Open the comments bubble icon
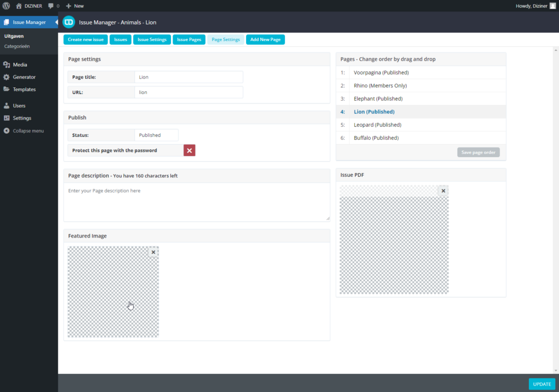 tap(51, 5)
